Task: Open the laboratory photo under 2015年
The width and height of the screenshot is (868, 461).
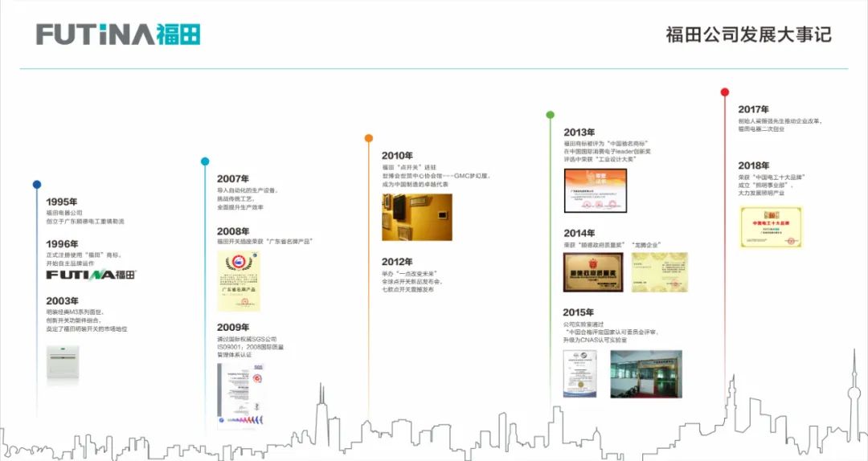Action: (646, 374)
